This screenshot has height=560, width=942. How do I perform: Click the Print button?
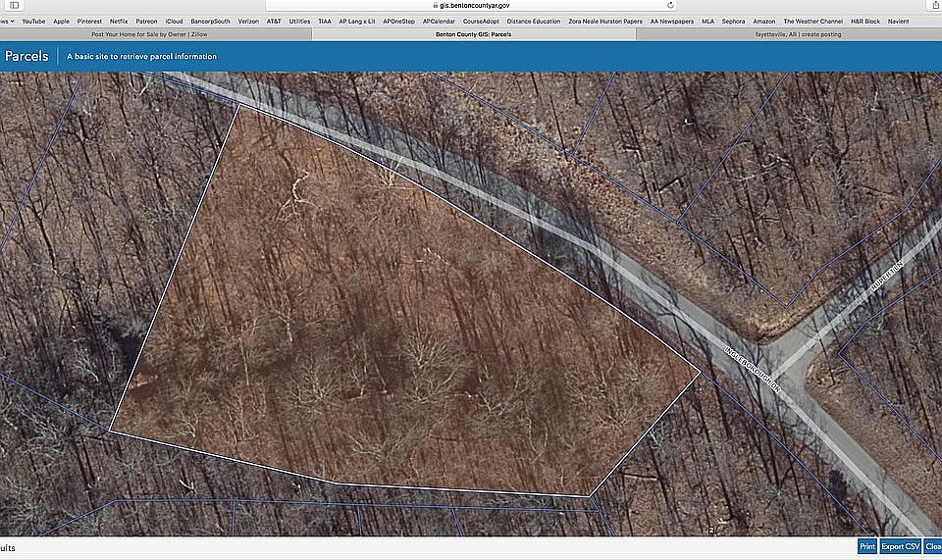866,546
